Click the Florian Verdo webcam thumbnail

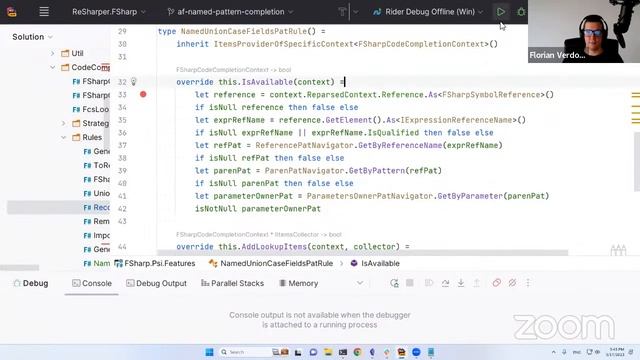click(x=584, y=31)
